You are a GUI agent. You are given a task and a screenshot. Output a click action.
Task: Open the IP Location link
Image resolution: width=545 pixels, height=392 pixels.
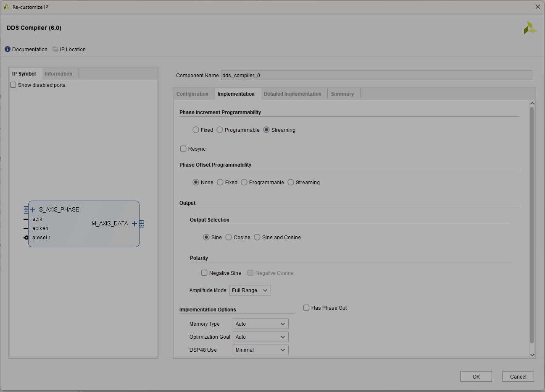(73, 50)
